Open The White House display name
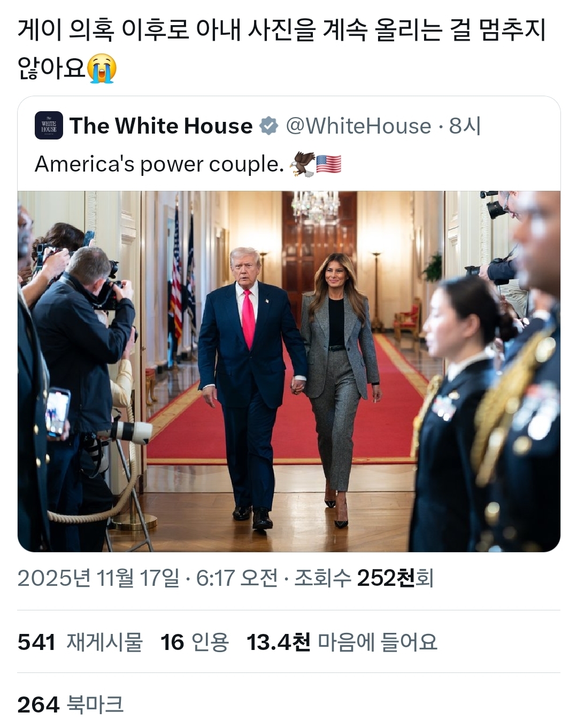 (x=161, y=126)
